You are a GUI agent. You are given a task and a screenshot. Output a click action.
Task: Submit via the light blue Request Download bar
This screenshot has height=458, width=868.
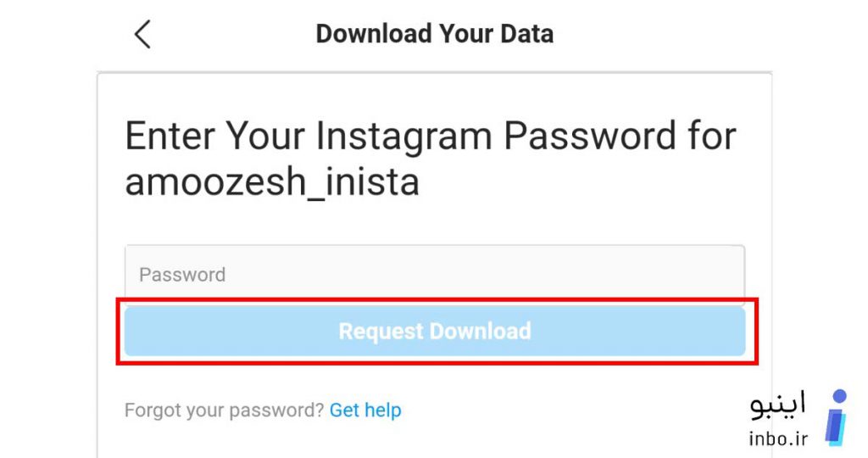[x=435, y=331]
